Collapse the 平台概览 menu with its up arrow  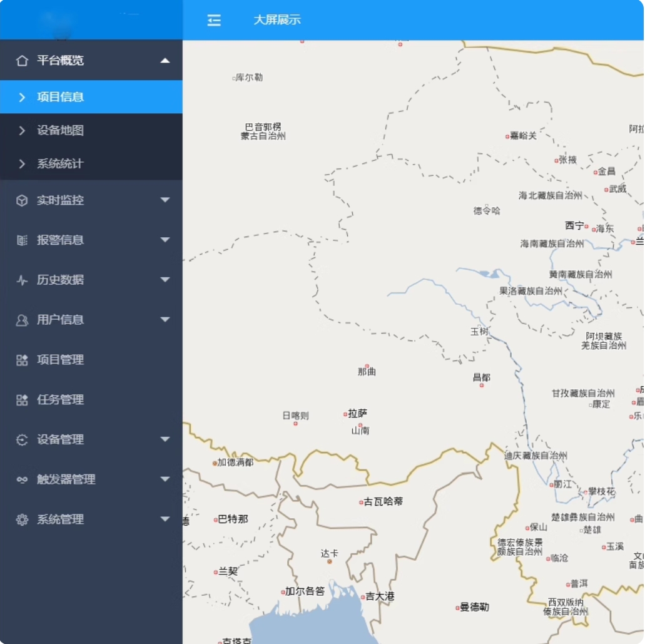pyautogui.click(x=165, y=61)
